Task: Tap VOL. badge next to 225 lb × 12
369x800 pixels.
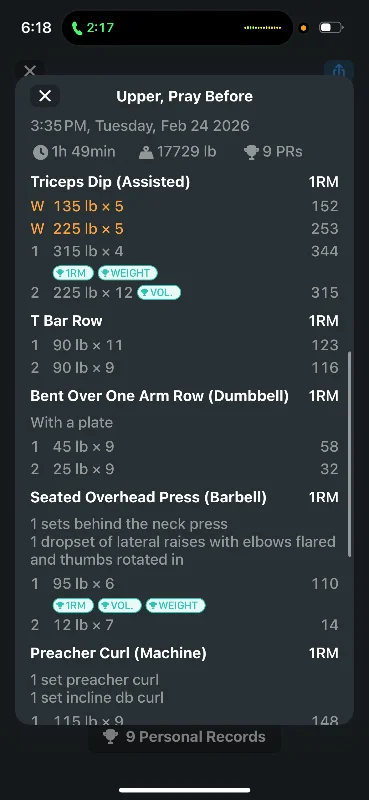Action: [159, 293]
